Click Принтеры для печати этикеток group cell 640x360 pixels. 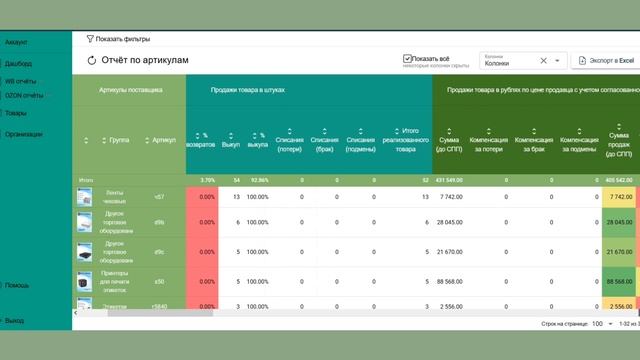pyautogui.click(x=115, y=282)
